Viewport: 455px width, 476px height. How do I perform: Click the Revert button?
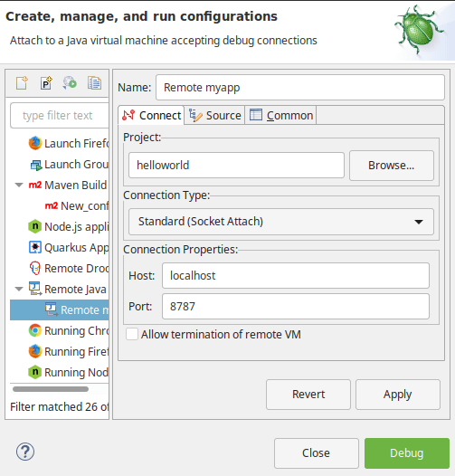click(x=308, y=395)
